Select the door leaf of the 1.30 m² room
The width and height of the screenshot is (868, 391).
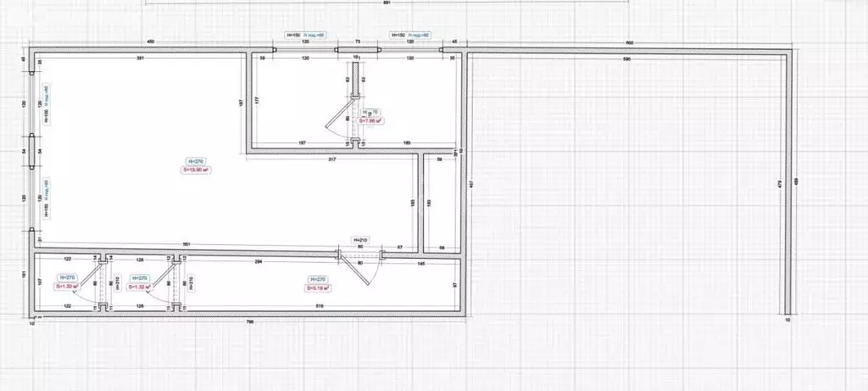click(88, 276)
